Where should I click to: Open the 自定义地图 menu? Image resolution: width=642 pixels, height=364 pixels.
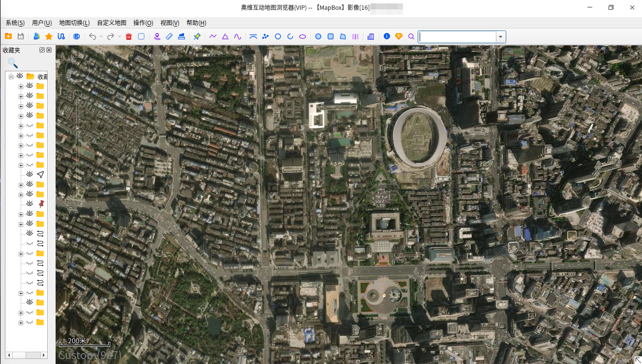click(112, 23)
